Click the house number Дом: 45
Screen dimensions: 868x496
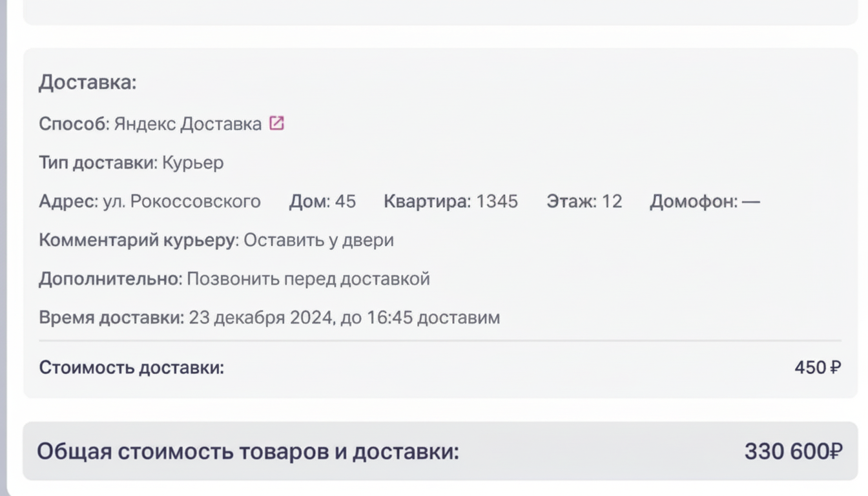(322, 201)
